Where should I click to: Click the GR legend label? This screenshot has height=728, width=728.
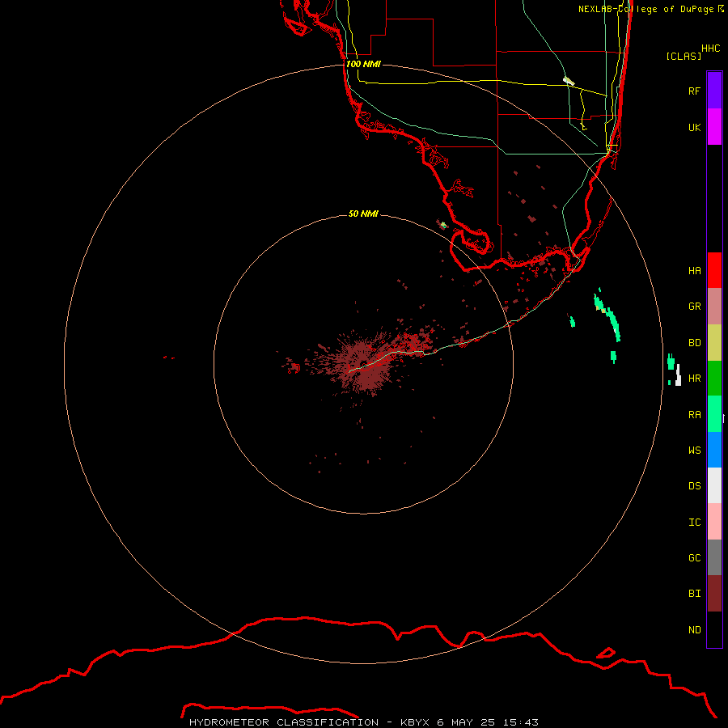pos(694,307)
